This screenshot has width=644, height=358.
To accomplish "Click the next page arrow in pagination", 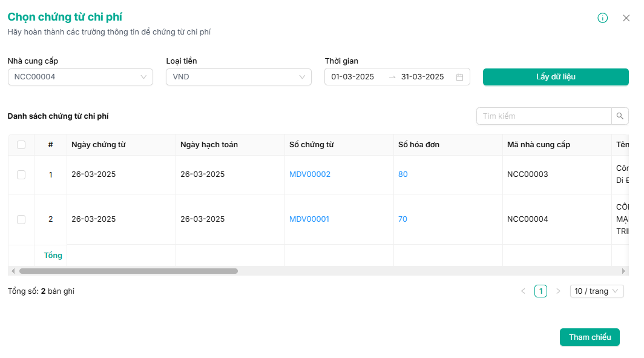I will tap(558, 291).
